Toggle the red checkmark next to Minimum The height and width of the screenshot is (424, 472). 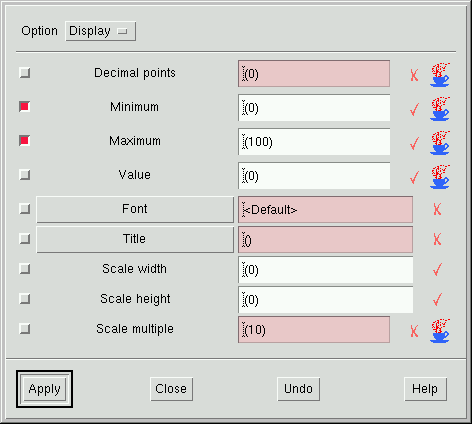[x=414, y=109]
